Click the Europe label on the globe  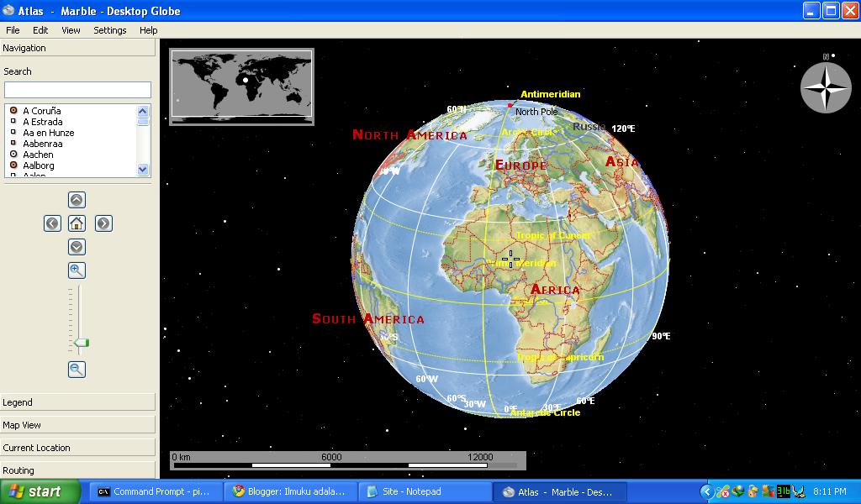tap(521, 165)
